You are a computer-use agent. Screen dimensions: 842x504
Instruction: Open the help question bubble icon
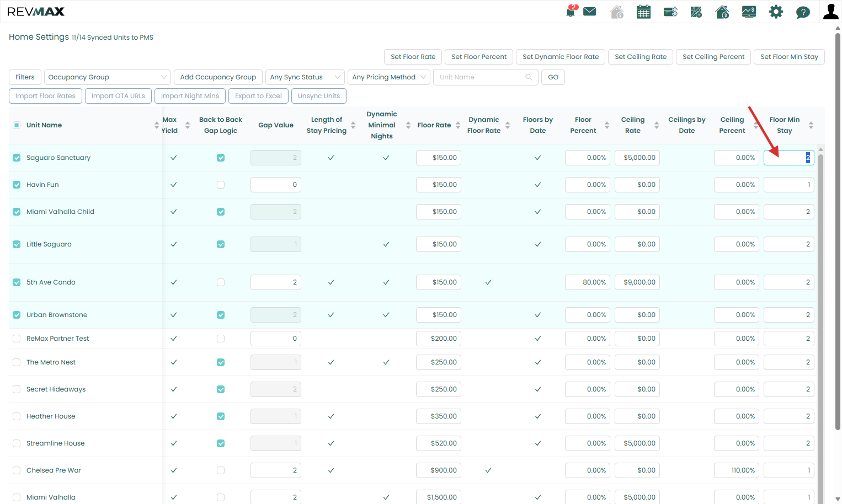tap(803, 12)
